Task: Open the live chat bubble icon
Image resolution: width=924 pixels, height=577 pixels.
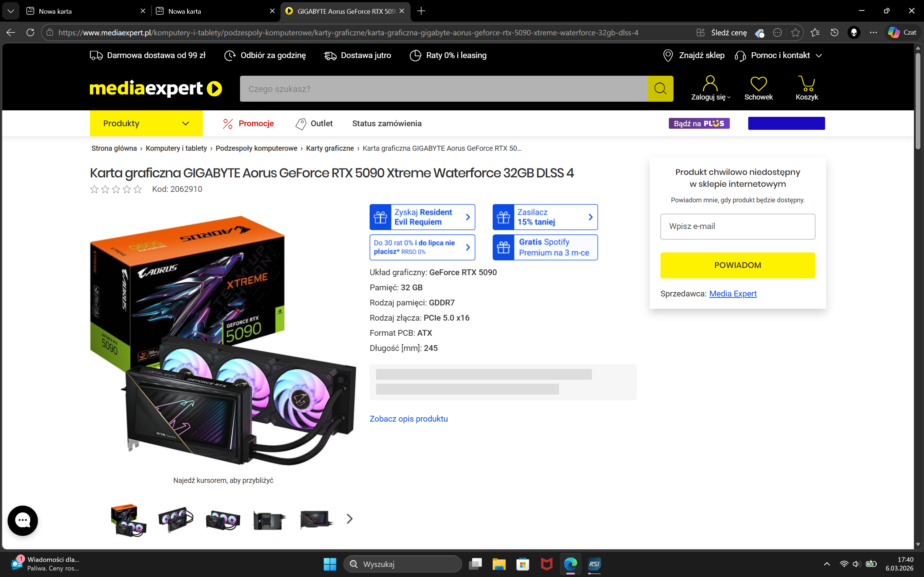Action: [x=22, y=520]
